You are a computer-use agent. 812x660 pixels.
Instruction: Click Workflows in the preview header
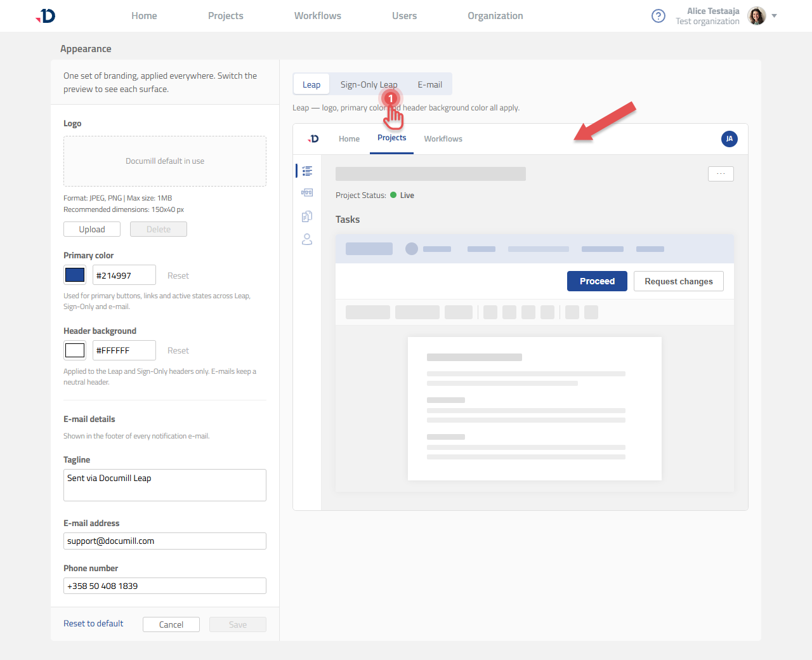pos(443,139)
